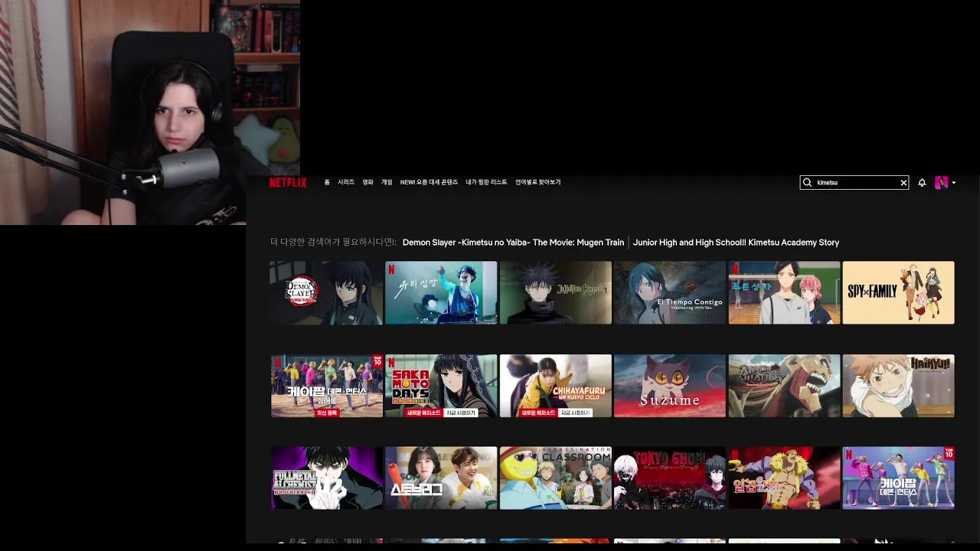Image resolution: width=980 pixels, height=551 pixels.
Task: Open El Tiempo Contigo thumbnail
Action: 670,292
